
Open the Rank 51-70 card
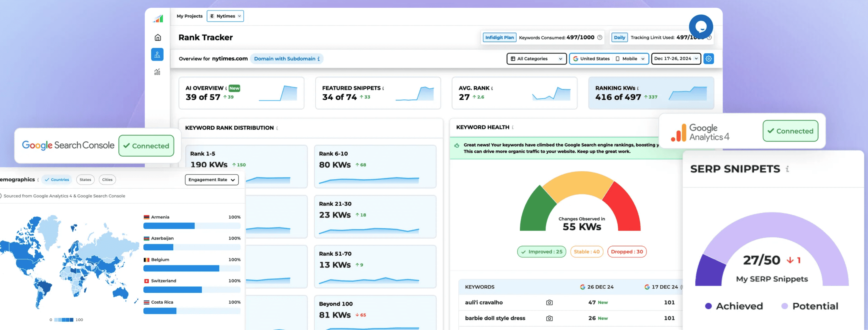pyautogui.click(x=375, y=267)
